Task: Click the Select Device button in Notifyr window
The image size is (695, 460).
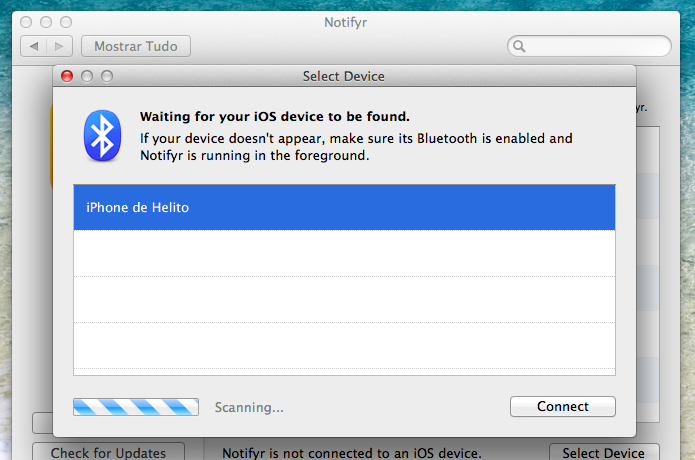Action: [x=604, y=452]
